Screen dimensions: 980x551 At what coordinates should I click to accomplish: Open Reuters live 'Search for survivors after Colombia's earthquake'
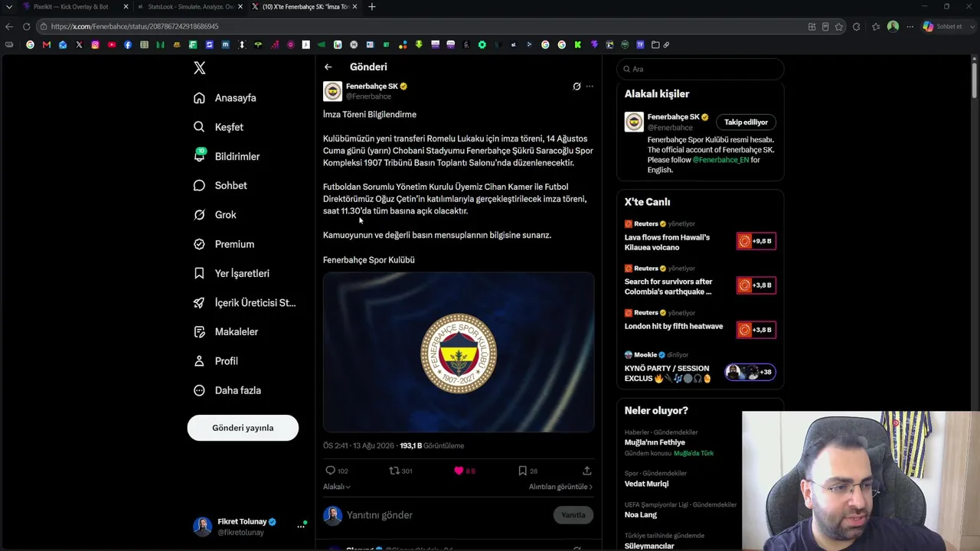click(668, 286)
